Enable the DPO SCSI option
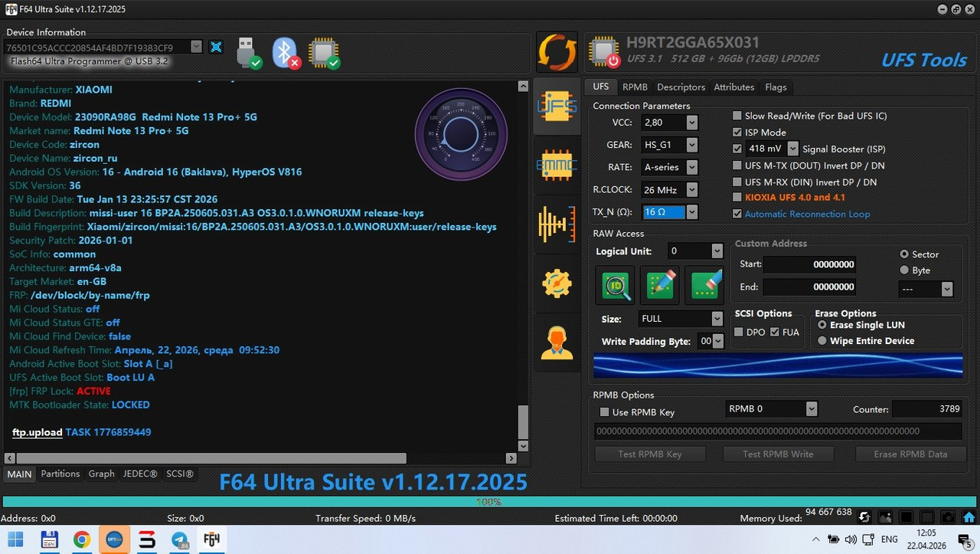This screenshot has width=980, height=554. (739, 332)
